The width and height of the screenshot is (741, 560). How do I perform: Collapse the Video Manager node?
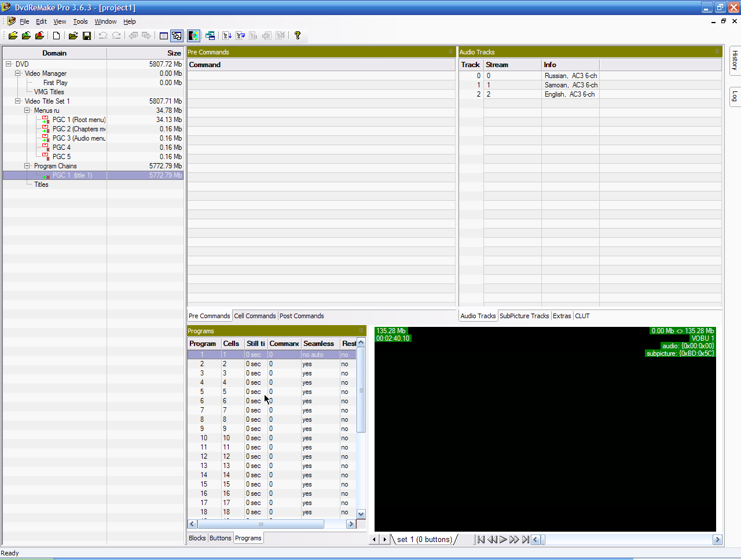point(18,73)
